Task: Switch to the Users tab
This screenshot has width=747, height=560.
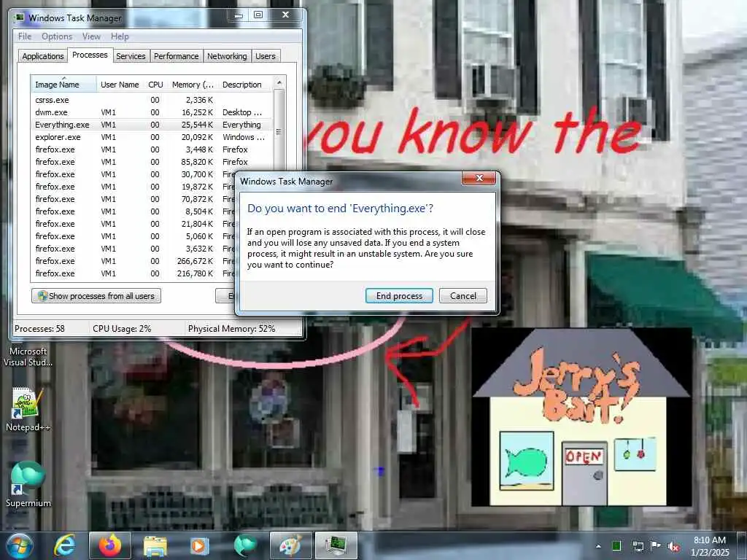Action: (x=266, y=56)
